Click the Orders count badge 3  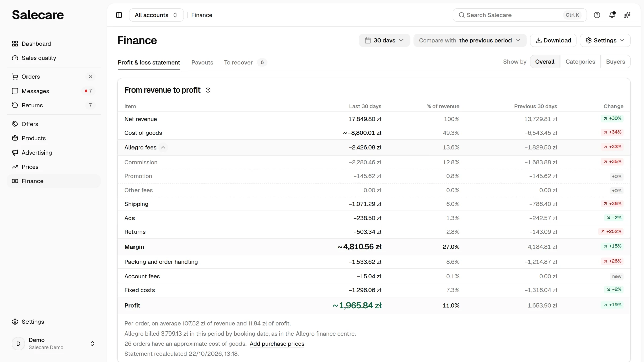90,77
